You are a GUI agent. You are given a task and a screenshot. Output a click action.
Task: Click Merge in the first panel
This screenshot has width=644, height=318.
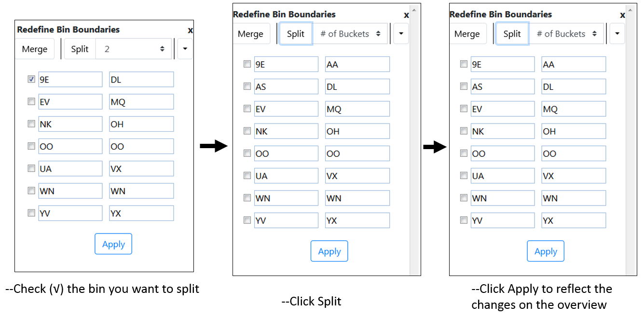pyautogui.click(x=35, y=49)
